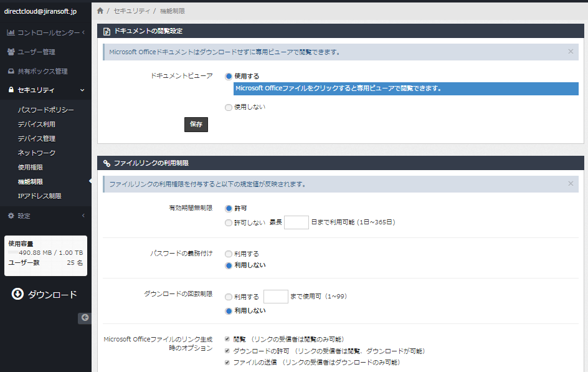Focus the 最長 days input field
Image resolution: width=588 pixels, height=372 pixels.
click(x=296, y=222)
